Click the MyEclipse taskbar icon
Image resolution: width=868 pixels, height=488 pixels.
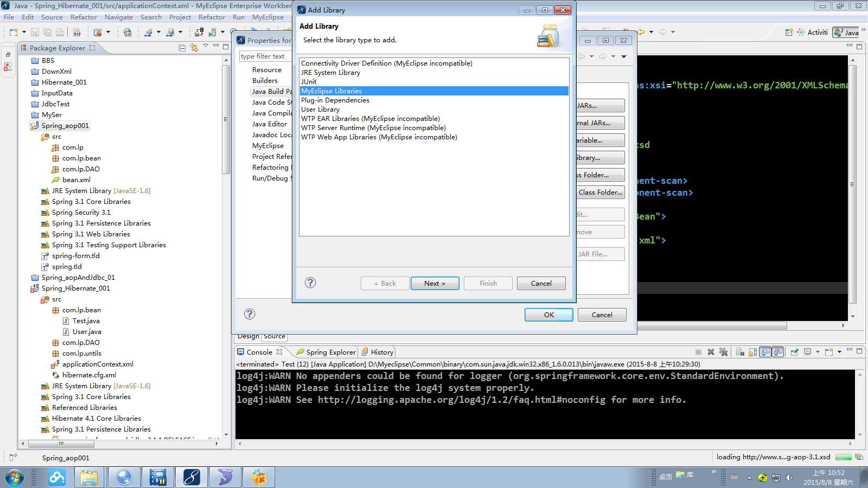(191, 478)
